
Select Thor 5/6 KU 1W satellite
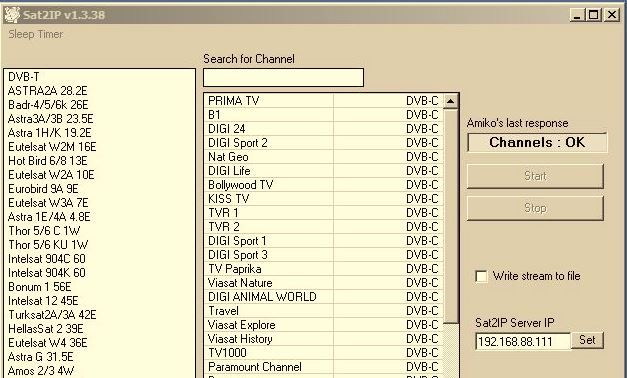click(99, 244)
